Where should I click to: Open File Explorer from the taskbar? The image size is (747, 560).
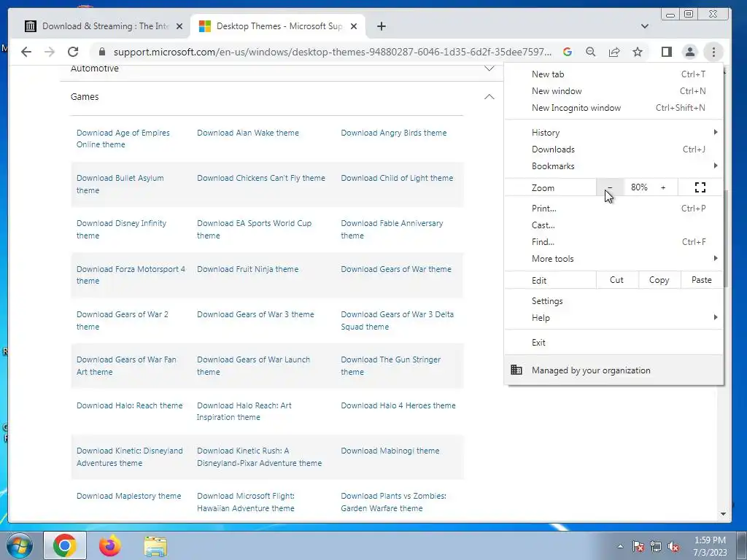(155, 546)
